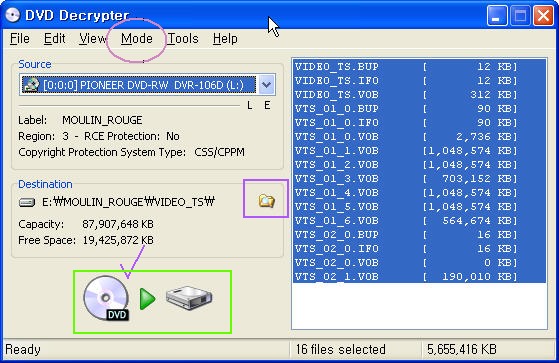Select VTS_02_0.IFO file row
The image size is (559, 363).
click(x=419, y=249)
